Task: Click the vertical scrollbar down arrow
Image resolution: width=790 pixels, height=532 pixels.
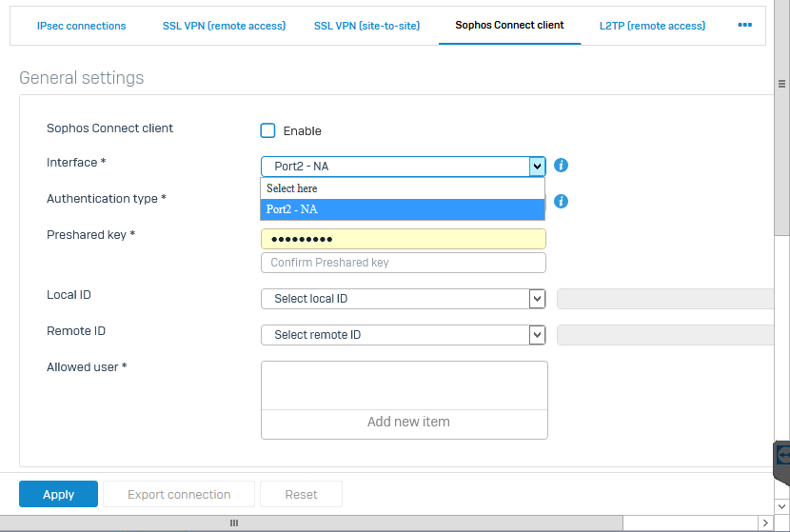Action: (x=782, y=506)
